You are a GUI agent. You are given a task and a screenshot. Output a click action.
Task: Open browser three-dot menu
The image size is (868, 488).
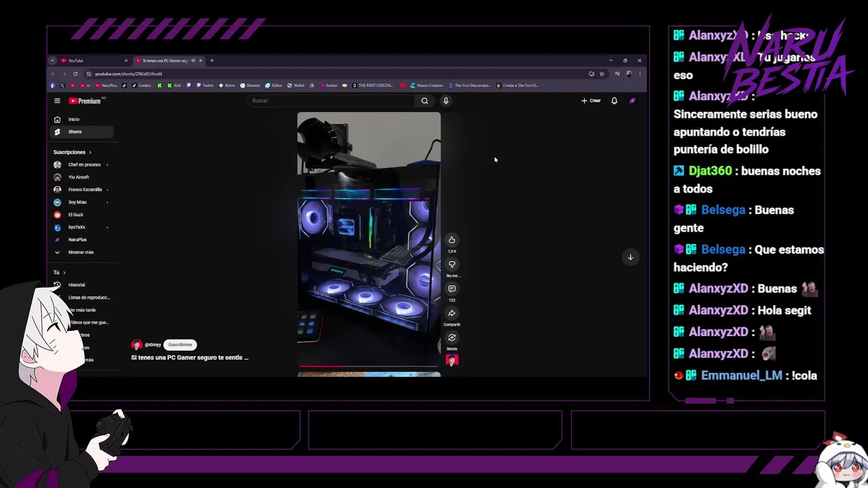point(639,73)
